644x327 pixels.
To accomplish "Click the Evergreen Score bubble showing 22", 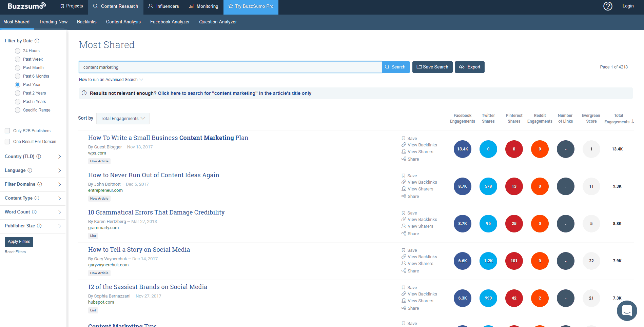I will click(x=591, y=261).
